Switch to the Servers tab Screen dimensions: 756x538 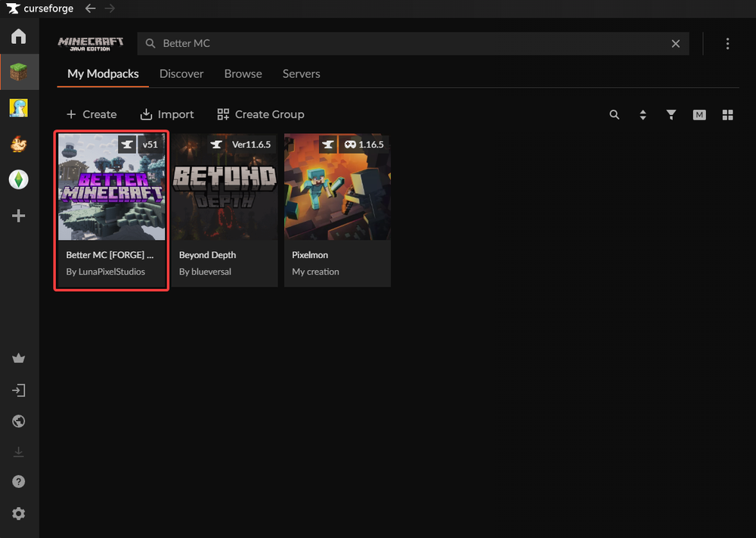[301, 74]
